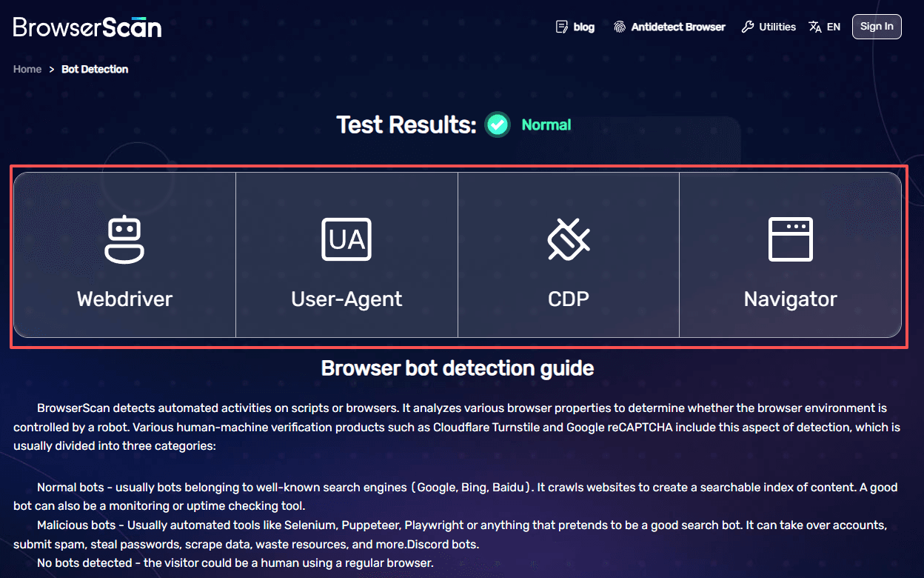Click the Antidetect Browser fingerprint icon
This screenshot has height=578, width=924.
coord(620,27)
